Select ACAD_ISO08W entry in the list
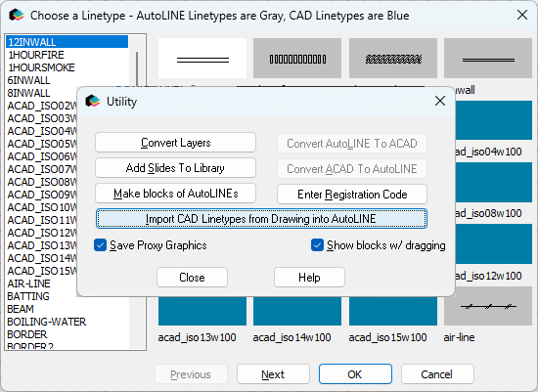 click(x=41, y=182)
